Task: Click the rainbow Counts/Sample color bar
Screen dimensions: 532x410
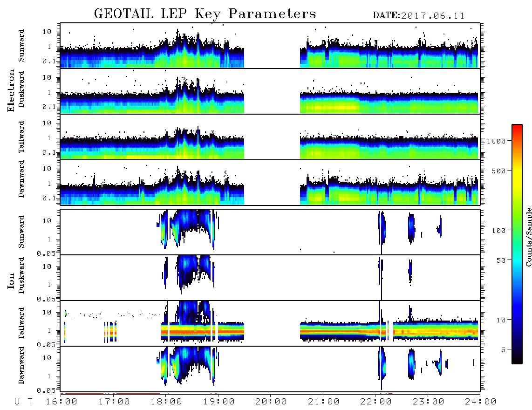Action: point(517,244)
